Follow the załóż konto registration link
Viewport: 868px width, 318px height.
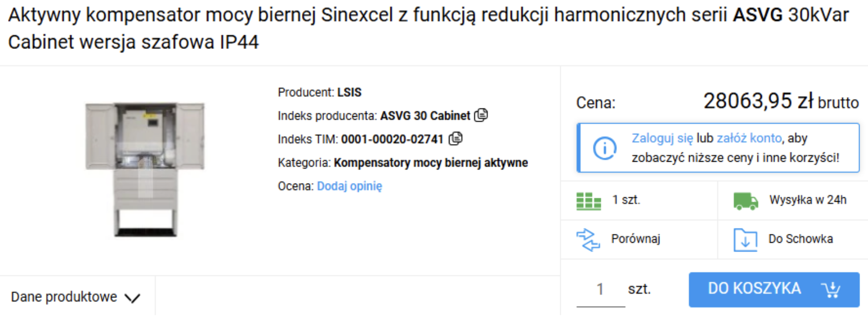tap(749, 138)
